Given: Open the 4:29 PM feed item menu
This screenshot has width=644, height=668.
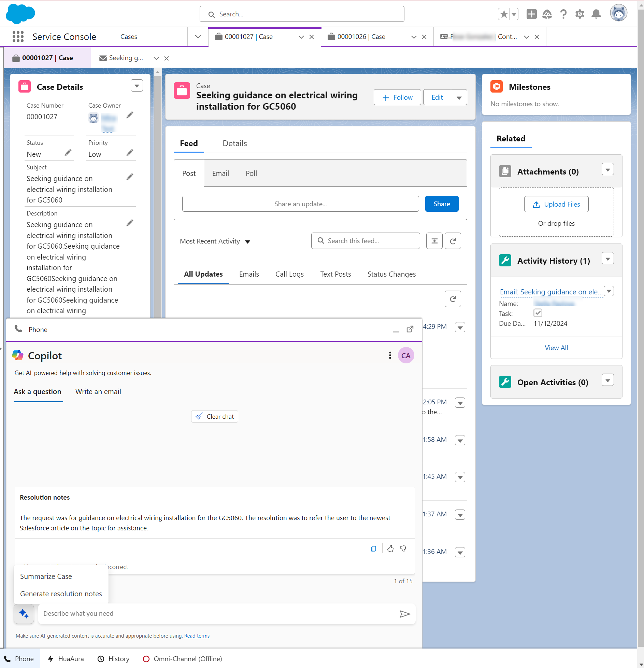Looking at the screenshot, I should (460, 327).
